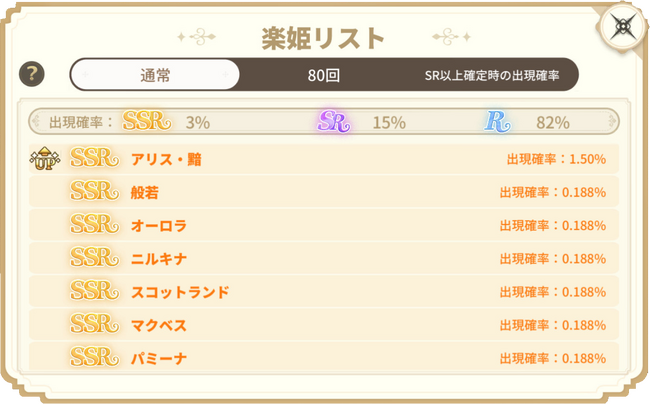Click the SSR badge next to オーロラ
Image resolution: width=650 pixels, height=405 pixels.
point(96,225)
